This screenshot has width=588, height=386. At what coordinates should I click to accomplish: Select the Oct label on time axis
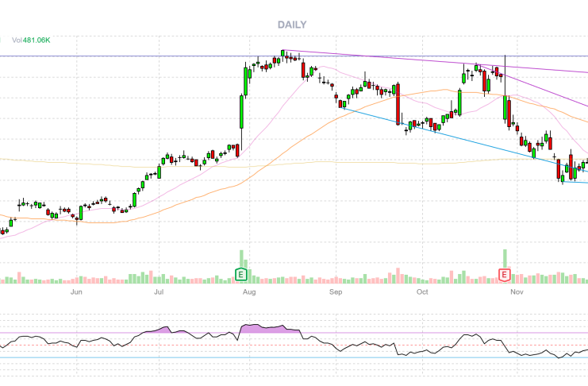pyautogui.click(x=422, y=292)
